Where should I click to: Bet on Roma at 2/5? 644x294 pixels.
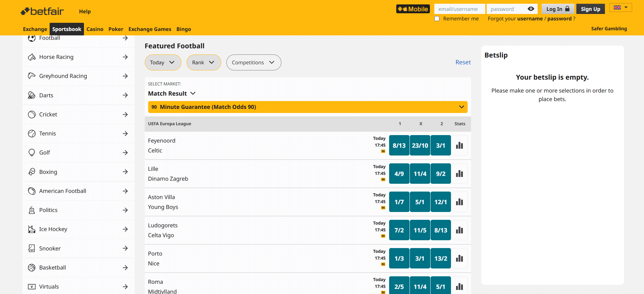[x=399, y=286]
